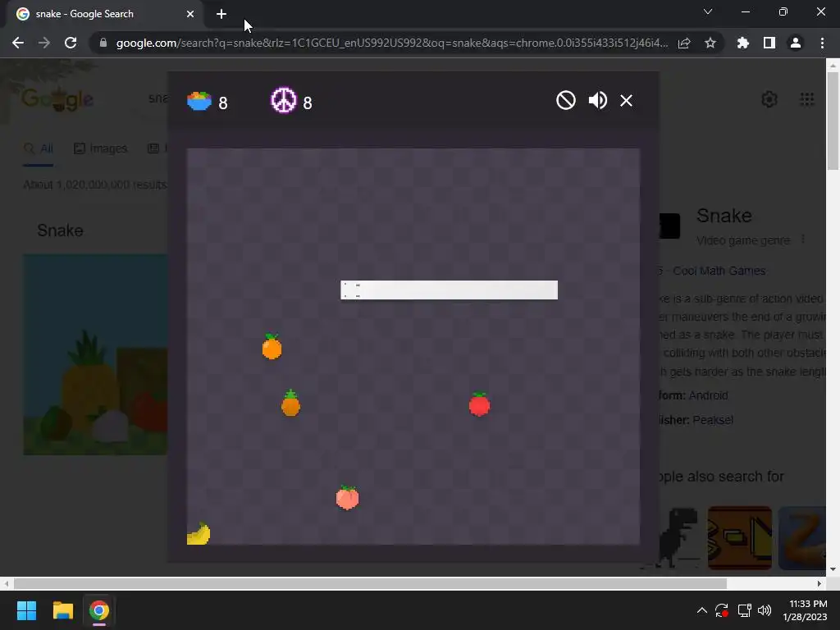Go forward in browser history

click(44, 43)
